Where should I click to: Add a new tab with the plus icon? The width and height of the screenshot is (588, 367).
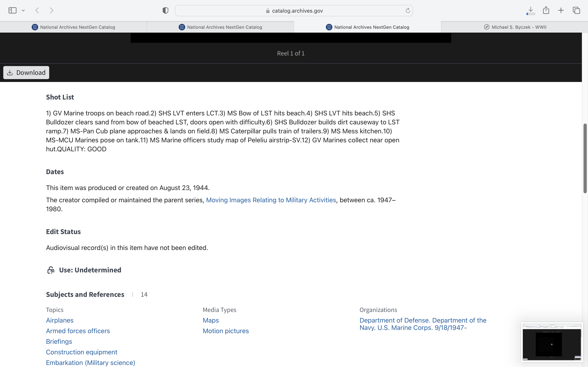point(561,10)
